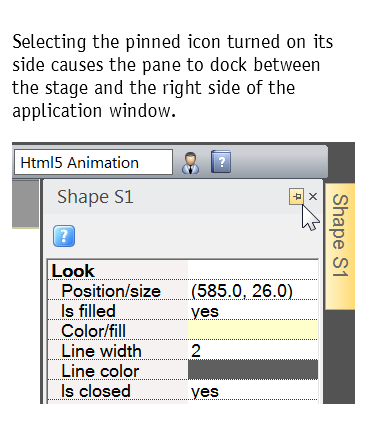366x422 pixels.
Task: Select the vertical Shape S1 side tab
Action: [x=340, y=246]
